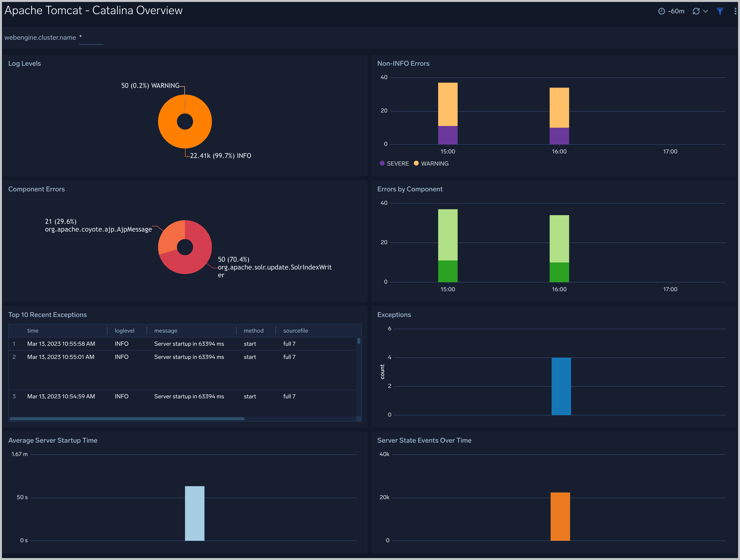The width and height of the screenshot is (740, 560).
Task: Expand the refresh interval dropdown chevron
Action: click(705, 11)
